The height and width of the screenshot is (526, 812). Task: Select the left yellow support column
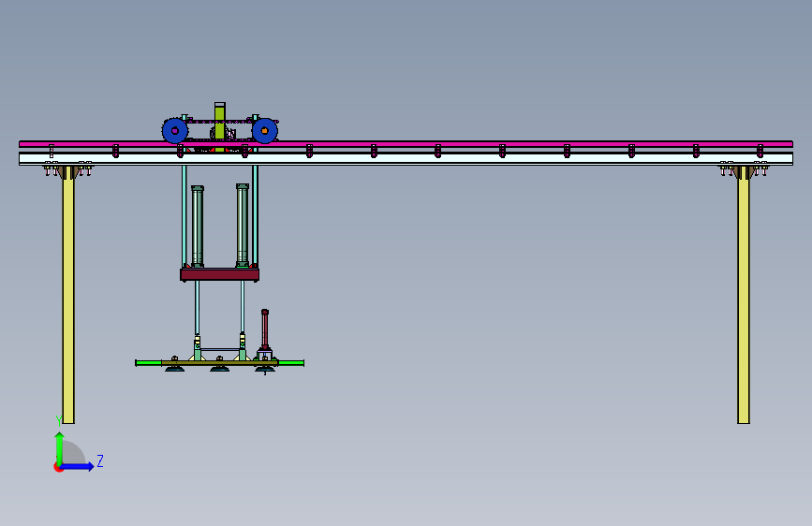pyautogui.click(x=68, y=295)
